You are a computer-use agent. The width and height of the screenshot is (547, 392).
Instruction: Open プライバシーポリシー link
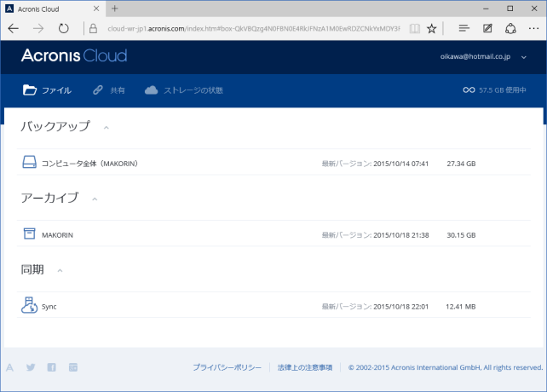click(x=227, y=367)
